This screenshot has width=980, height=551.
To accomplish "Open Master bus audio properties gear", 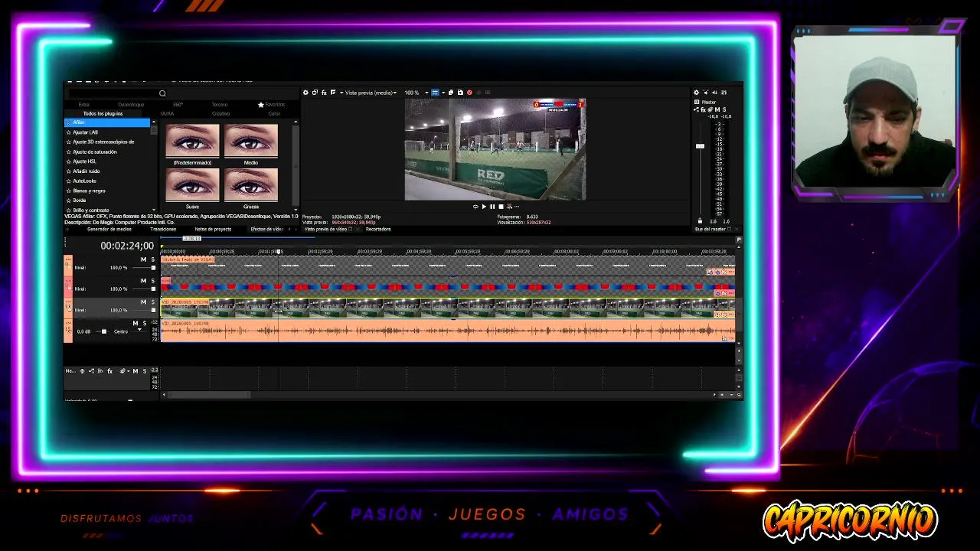I will coord(696,93).
